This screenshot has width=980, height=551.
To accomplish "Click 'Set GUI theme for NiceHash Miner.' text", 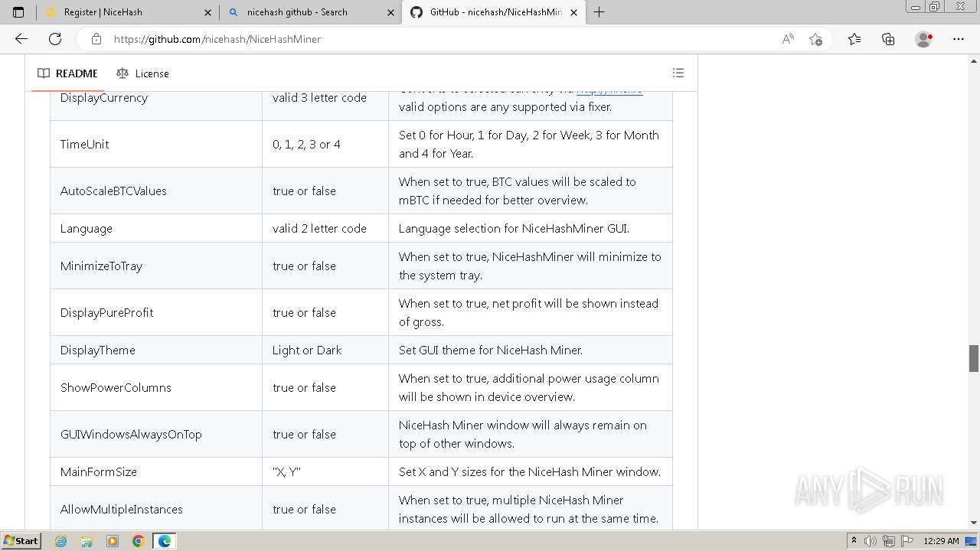I will 491,350.
